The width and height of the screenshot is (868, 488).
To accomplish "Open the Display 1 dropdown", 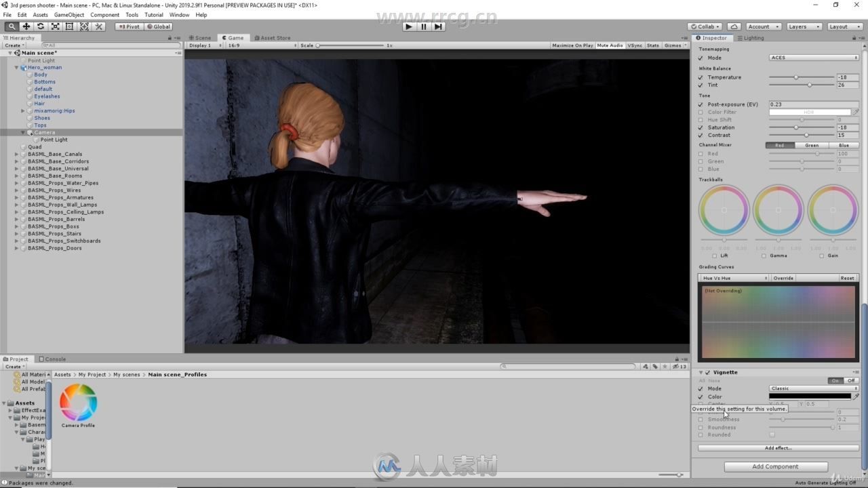I will coord(204,45).
